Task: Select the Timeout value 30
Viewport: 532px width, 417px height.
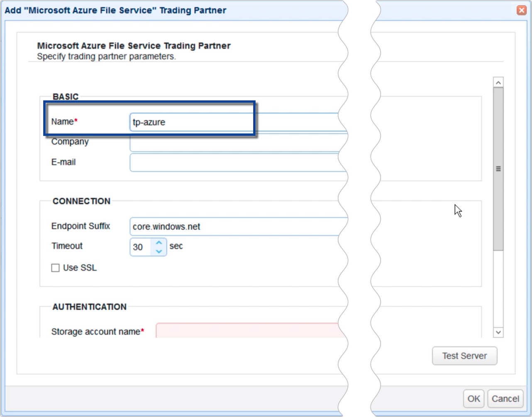Action: [x=141, y=247]
